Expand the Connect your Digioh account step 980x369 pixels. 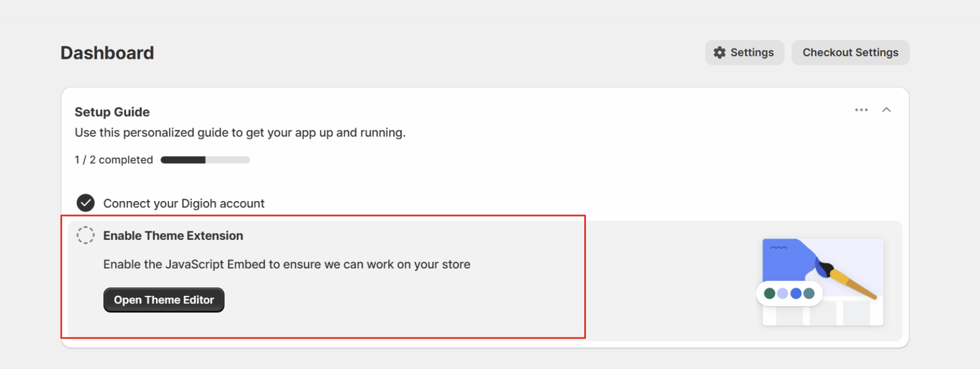pyautogui.click(x=183, y=203)
